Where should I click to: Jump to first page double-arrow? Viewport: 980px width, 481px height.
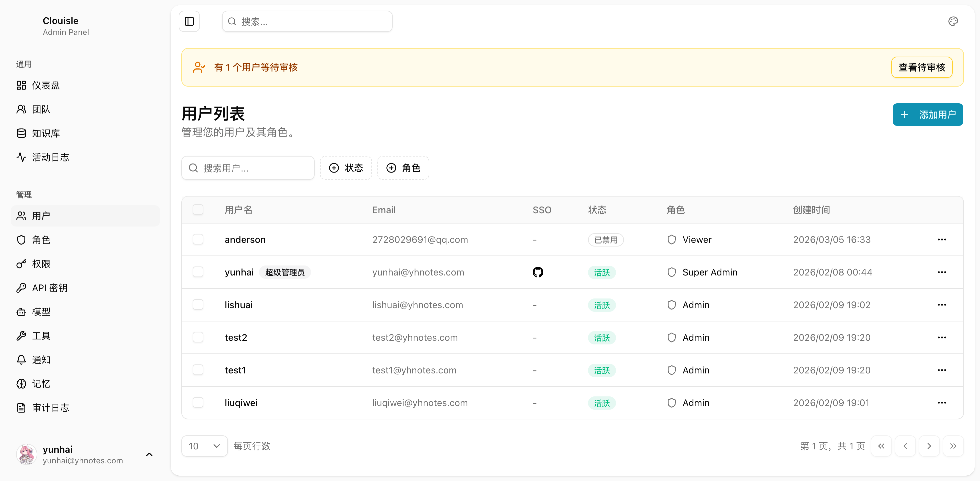[x=881, y=446]
